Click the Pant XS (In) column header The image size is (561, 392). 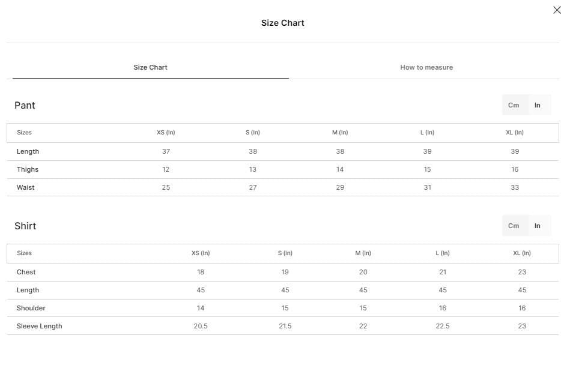click(166, 132)
